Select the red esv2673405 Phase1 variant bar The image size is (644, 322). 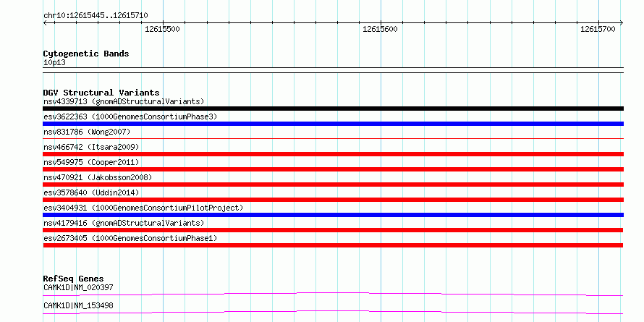pos(333,245)
